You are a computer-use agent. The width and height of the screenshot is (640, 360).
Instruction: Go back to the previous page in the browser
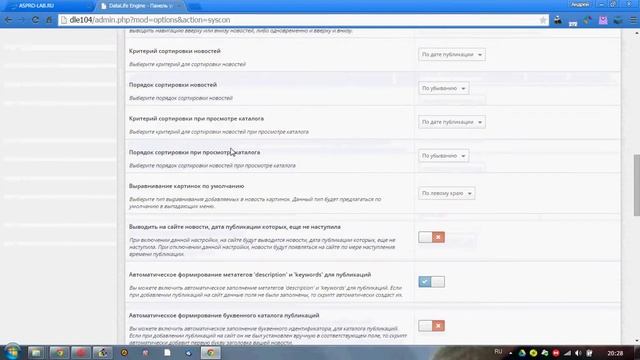tap(9, 20)
